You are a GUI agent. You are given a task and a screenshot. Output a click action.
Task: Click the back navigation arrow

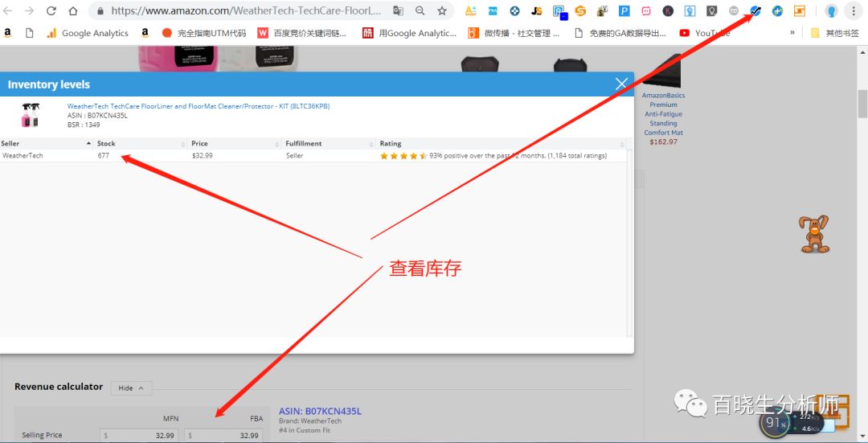[8, 10]
